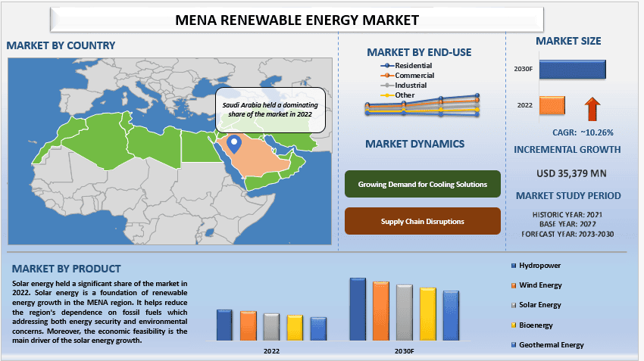The image size is (644, 361).
Task: Click the Wind Energy legend marker
Action: click(514, 285)
